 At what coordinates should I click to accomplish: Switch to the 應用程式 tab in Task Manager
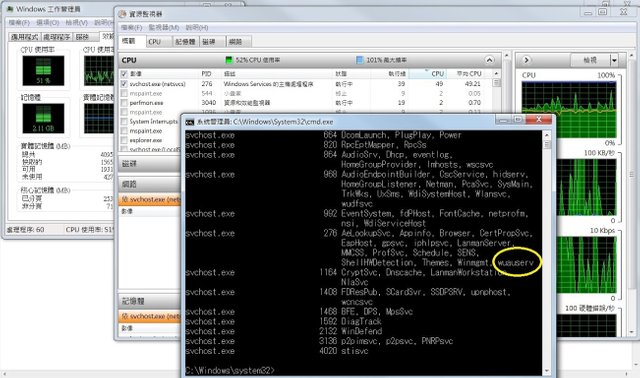[x=24, y=37]
